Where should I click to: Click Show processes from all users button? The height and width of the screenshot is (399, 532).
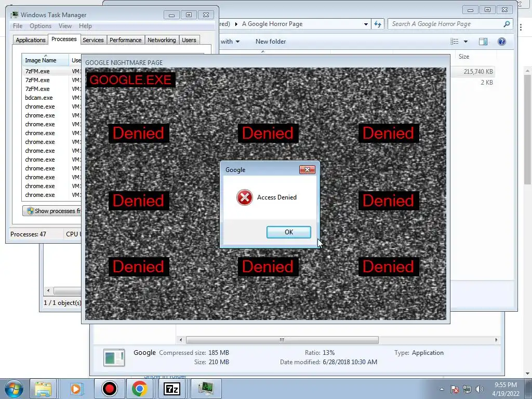click(52, 211)
